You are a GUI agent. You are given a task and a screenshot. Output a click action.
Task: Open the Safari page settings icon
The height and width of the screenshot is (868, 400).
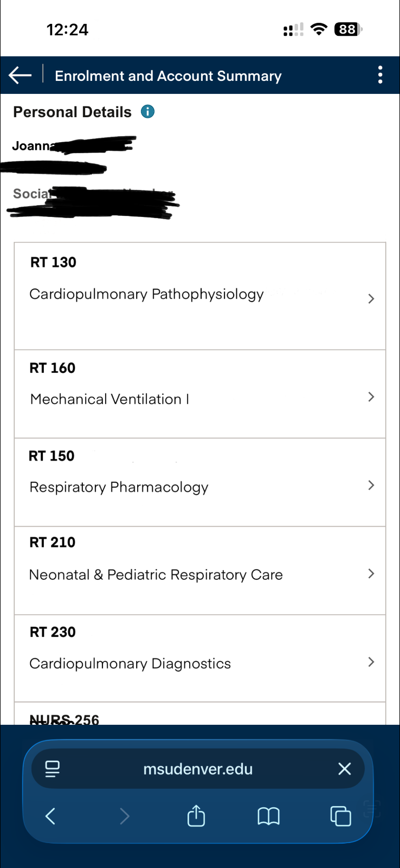(53, 769)
